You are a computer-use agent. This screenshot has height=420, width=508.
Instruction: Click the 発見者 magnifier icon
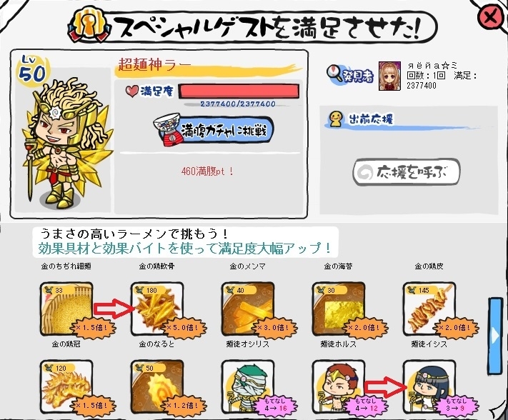[x=334, y=73]
